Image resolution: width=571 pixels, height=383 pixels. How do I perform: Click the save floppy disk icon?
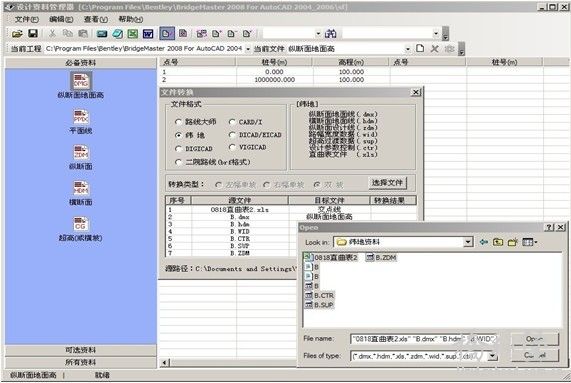point(33,33)
